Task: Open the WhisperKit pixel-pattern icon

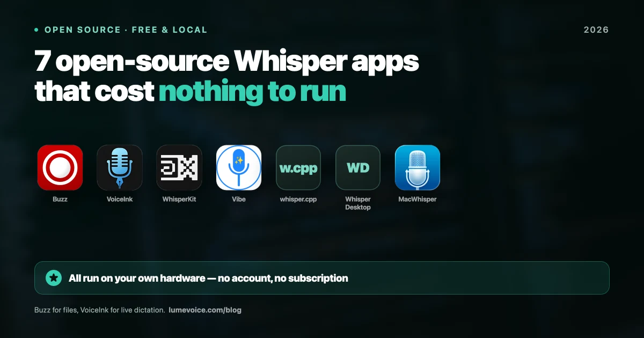Action: coord(179,167)
